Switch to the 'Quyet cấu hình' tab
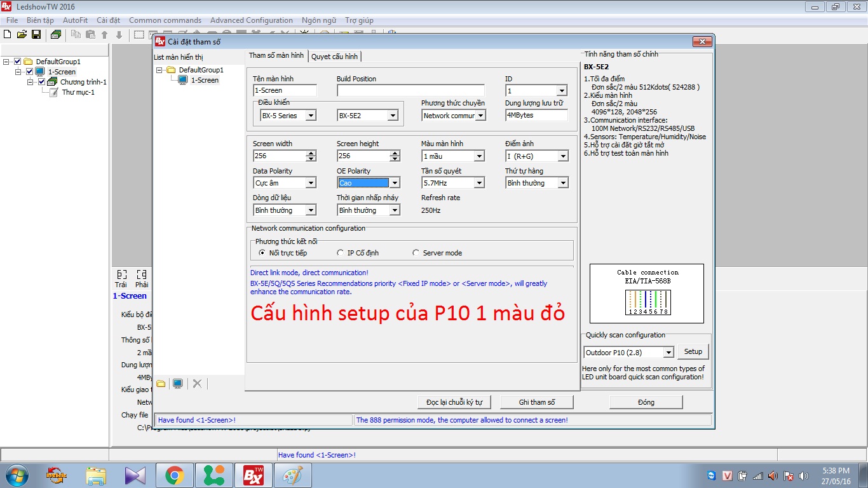Image resolution: width=868 pixels, height=488 pixels. pyautogui.click(x=336, y=56)
